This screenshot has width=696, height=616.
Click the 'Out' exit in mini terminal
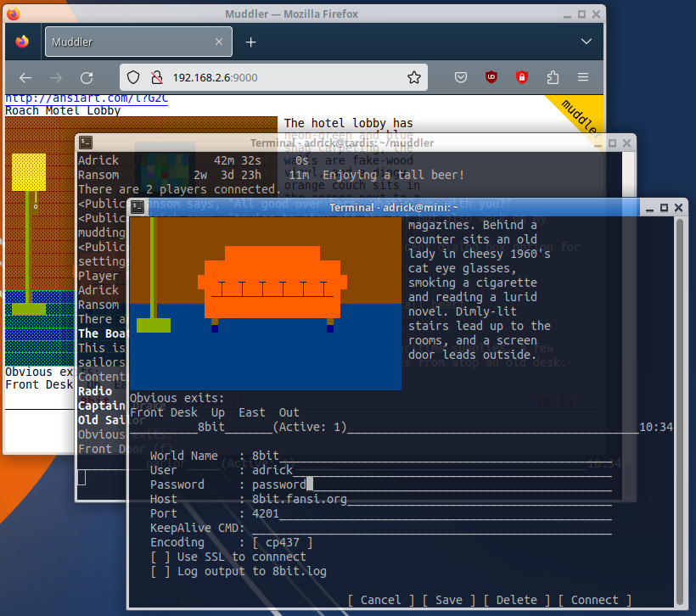(289, 412)
